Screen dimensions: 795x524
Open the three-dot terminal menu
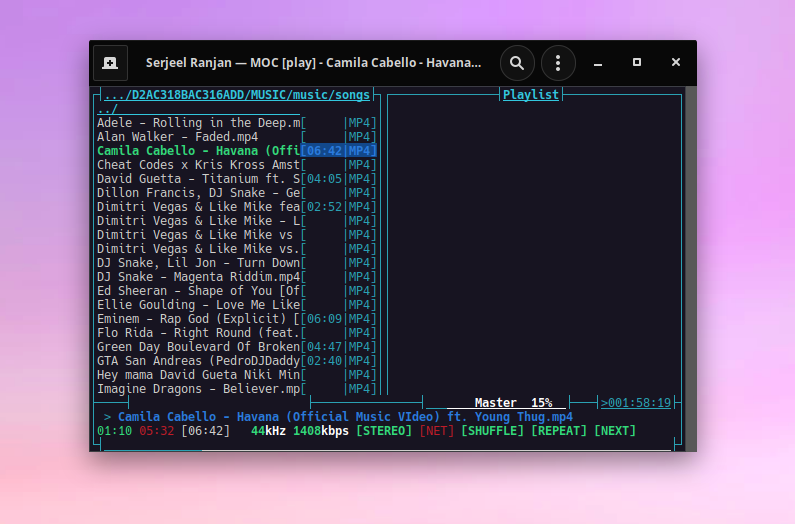point(558,63)
